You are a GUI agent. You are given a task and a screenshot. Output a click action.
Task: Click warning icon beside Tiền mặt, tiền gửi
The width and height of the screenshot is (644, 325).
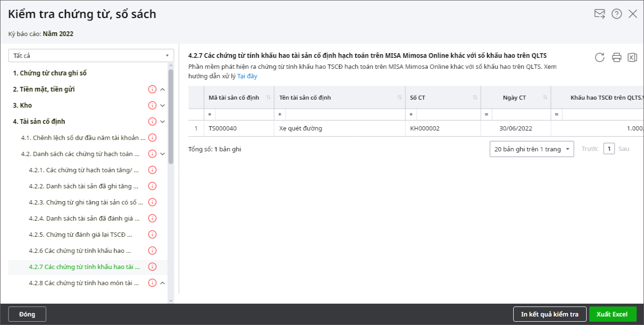click(152, 89)
